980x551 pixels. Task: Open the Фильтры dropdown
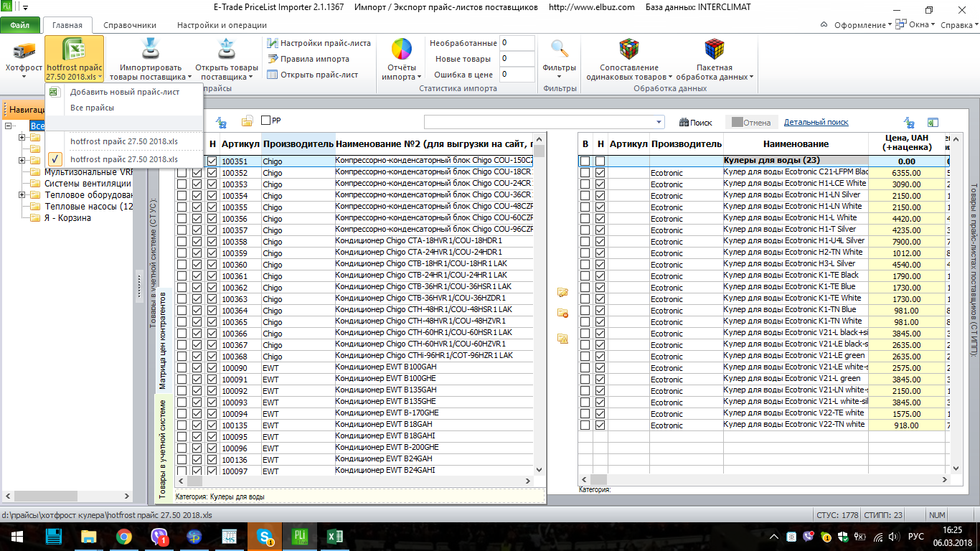(x=559, y=60)
